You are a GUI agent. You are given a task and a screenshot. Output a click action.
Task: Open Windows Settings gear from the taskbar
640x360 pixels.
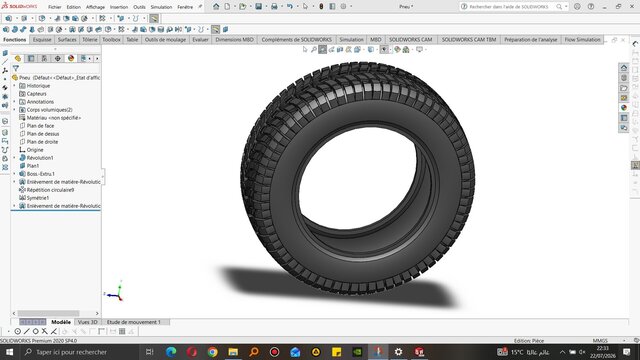pos(398,352)
